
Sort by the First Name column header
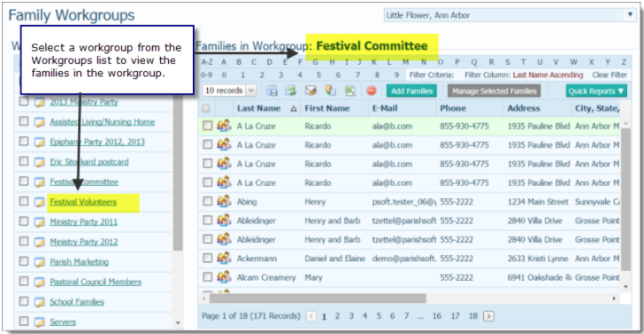327,109
